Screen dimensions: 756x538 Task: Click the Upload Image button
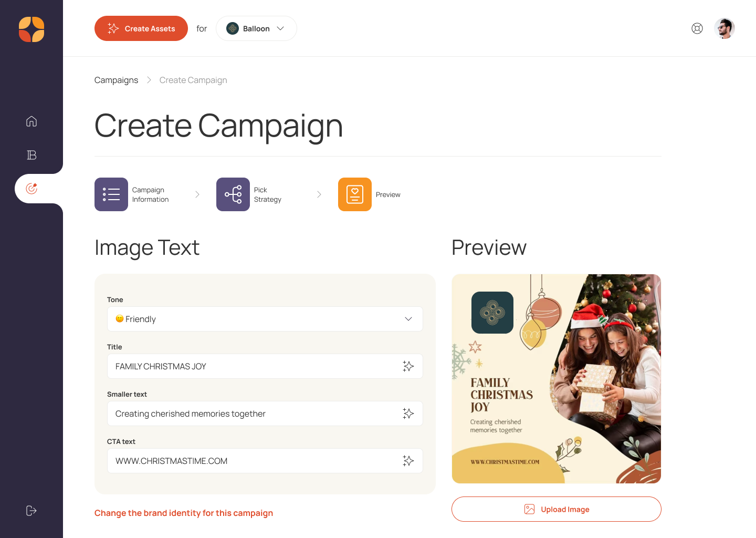coord(556,509)
